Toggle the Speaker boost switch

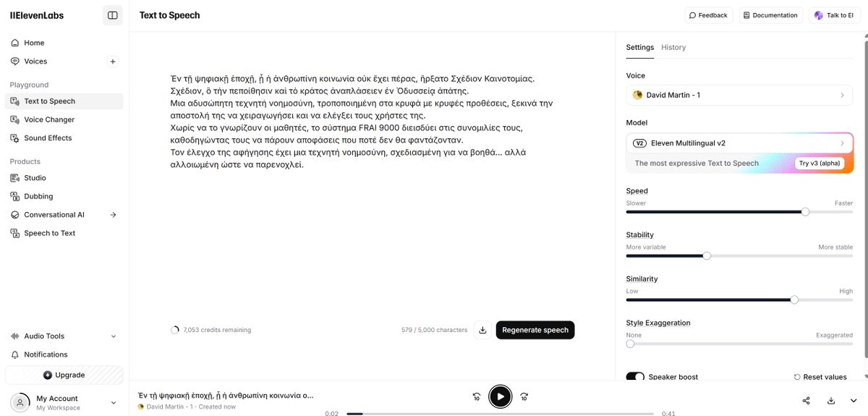pyautogui.click(x=635, y=377)
